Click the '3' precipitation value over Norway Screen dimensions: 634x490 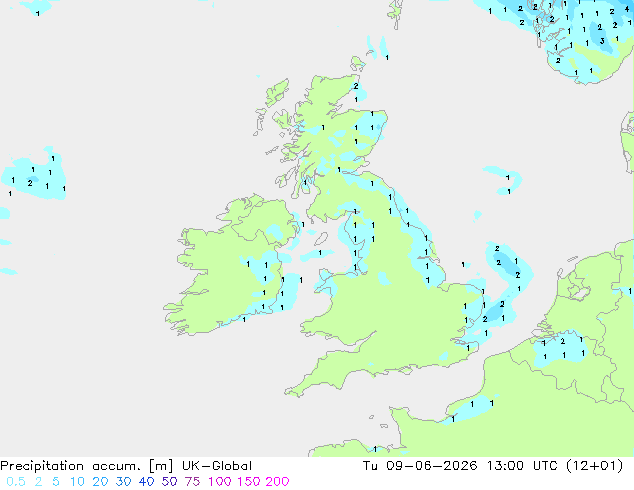pos(602,41)
